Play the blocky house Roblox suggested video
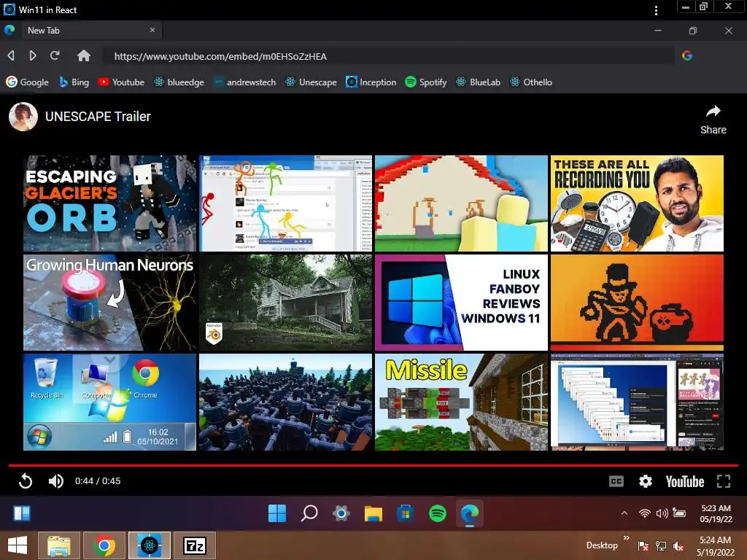Image resolution: width=747 pixels, height=560 pixels. pos(461,203)
